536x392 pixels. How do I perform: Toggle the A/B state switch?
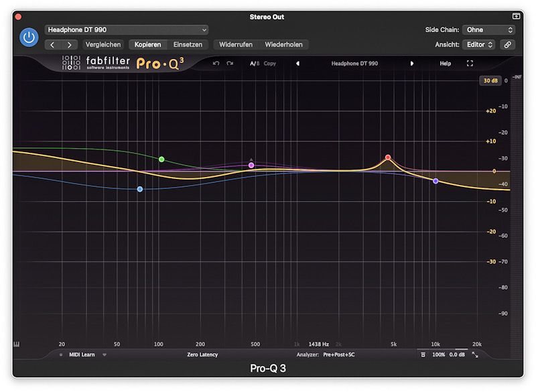[255, 64]
